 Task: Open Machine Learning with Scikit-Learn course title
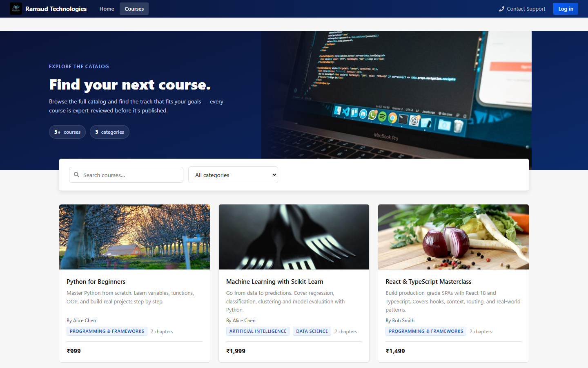275,282
